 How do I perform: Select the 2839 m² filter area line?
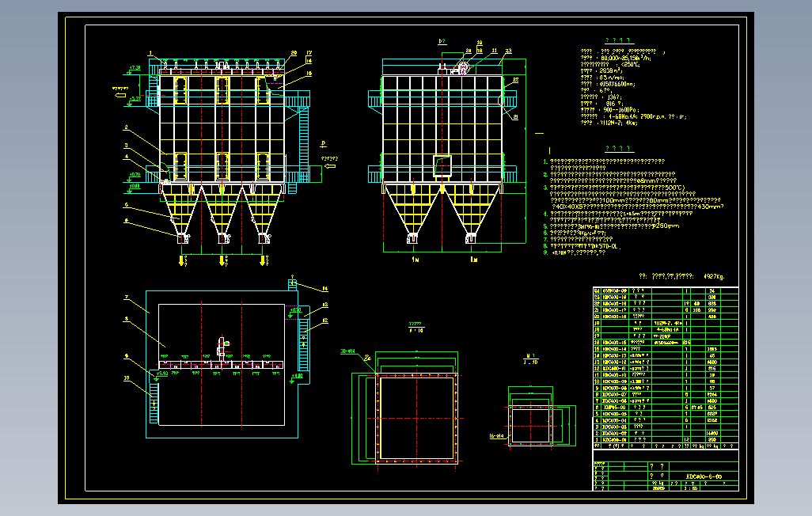pos(601,70)
